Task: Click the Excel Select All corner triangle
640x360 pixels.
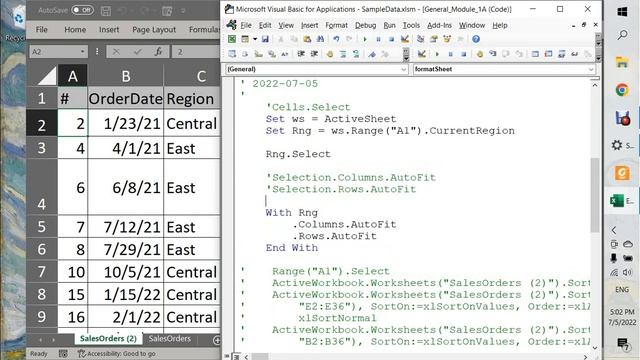Action: (47, 76)
